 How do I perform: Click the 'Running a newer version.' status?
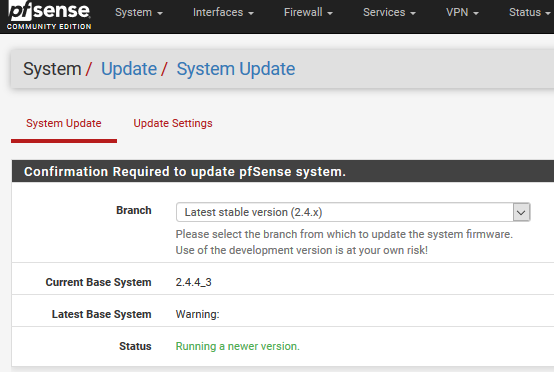coord(237,346)
